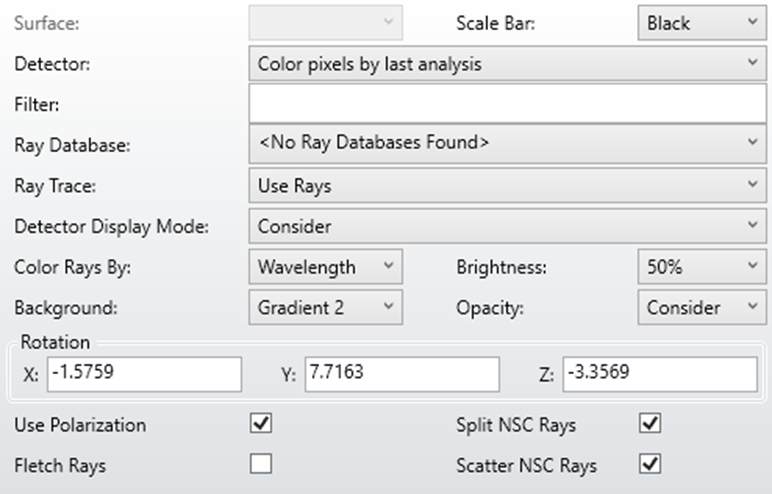Toggle the Scatter NSC Rays checkbox
Image resolution: width=772 pixels, height=494 pixels.
pos(650,464)
